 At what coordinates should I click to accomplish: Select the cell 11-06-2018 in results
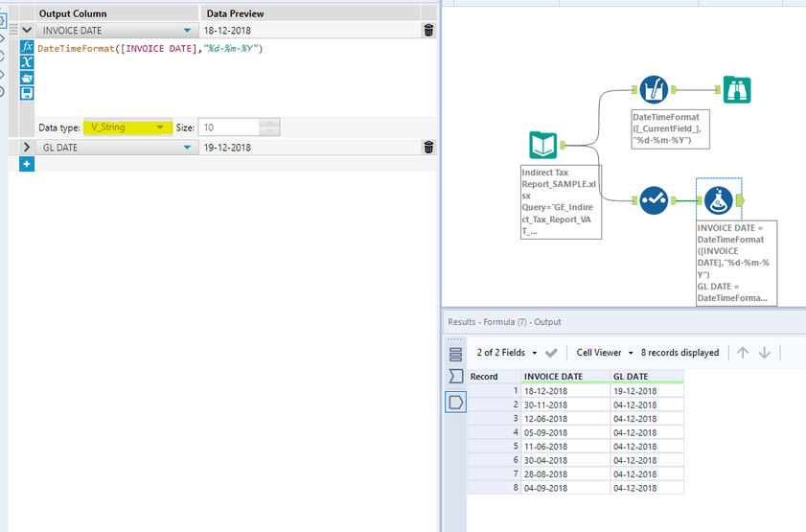565,447
